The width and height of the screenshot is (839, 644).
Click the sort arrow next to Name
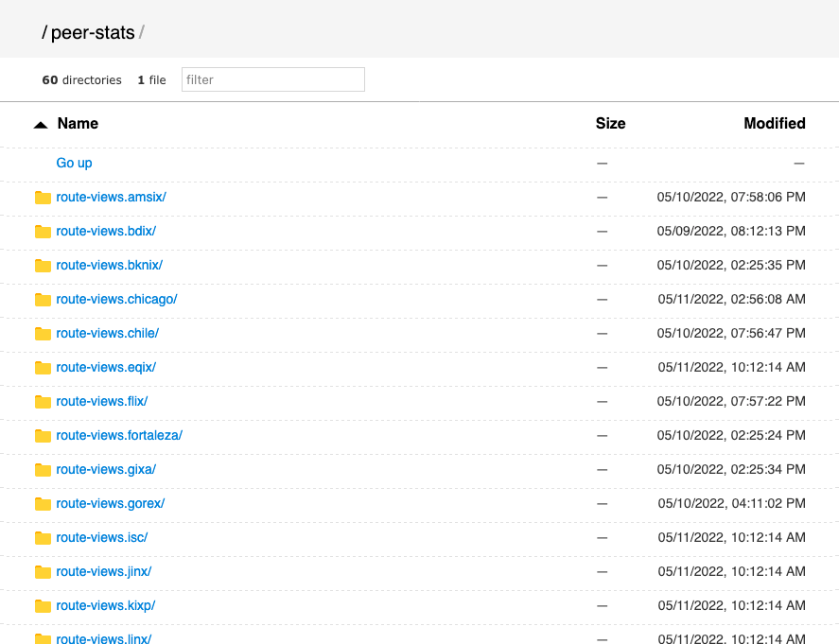tap(41, 125)
